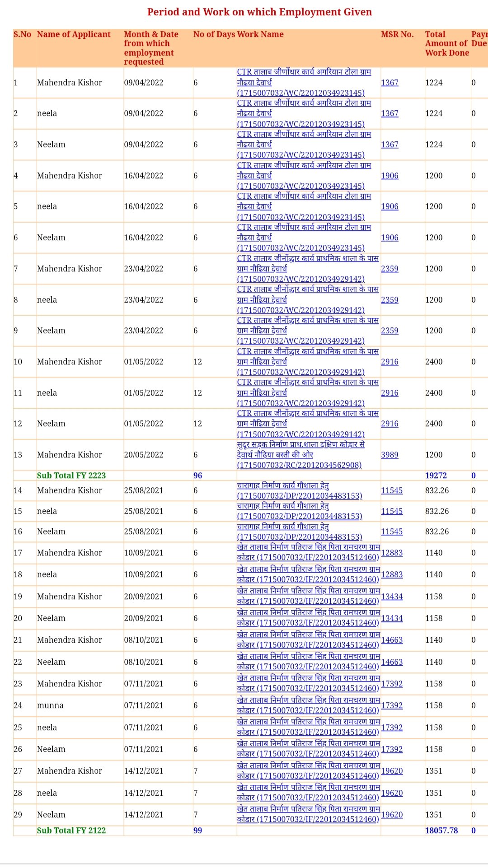Open the work name link in row 7

click(307, 269)
